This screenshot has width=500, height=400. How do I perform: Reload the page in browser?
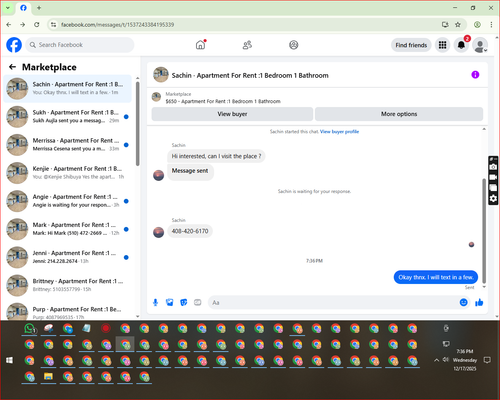(x=37, y=25)
